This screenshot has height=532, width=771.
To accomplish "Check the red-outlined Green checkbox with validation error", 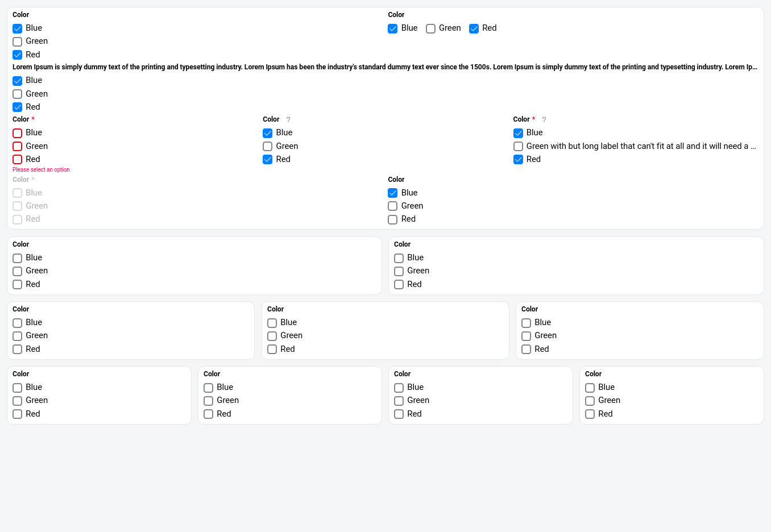I will pos(18,147).
